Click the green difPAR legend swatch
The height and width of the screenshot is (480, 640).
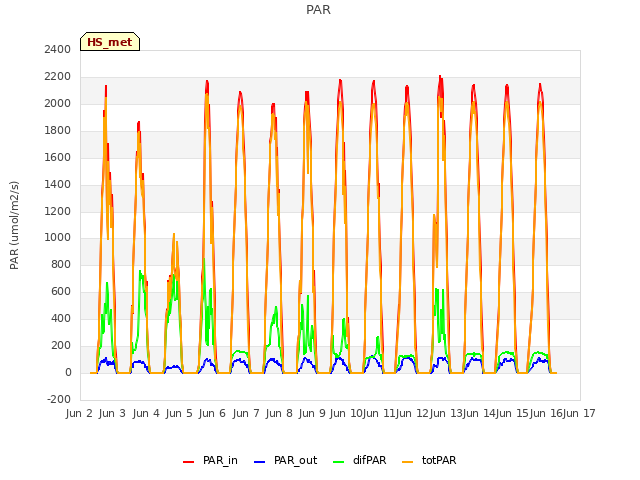338,462
